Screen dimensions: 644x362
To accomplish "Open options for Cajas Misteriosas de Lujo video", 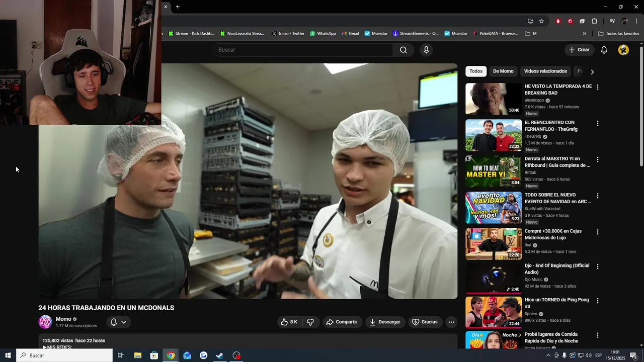I will click(x=598, y=232).
